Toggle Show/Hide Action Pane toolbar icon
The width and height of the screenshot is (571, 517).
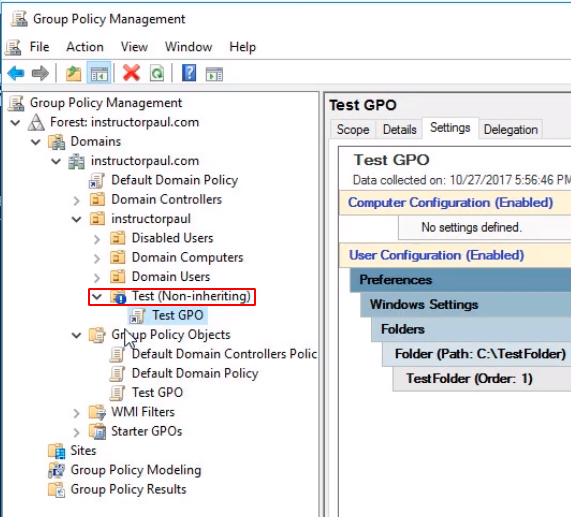(x=214, y=74)
